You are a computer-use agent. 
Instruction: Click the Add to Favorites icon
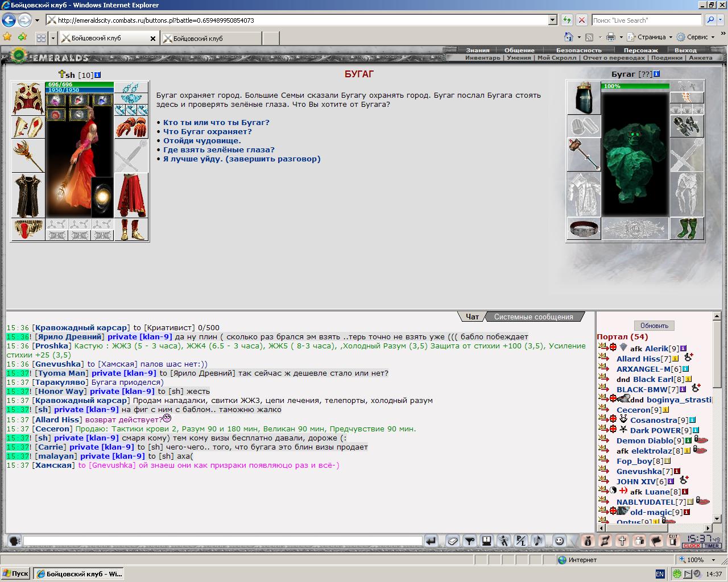click(22, 37)
